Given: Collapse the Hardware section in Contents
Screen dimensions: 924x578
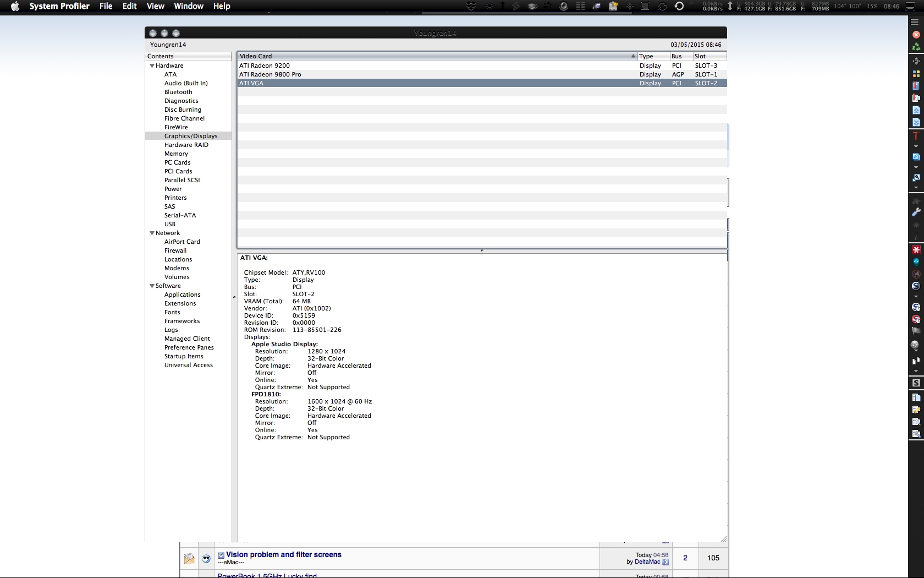Looking at the screenshot, I should tap(152, 66).
